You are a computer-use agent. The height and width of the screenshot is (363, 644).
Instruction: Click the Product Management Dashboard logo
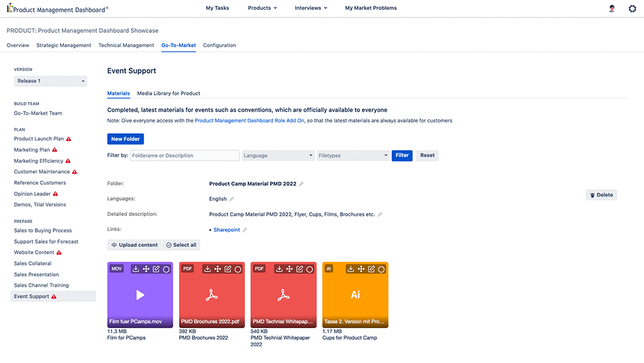[x=57, y=8]
